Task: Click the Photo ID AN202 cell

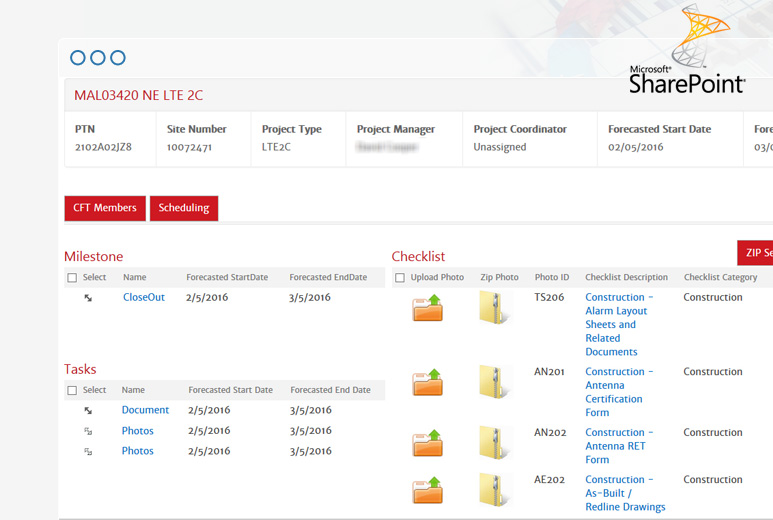Action: click(x=550, y=432)
